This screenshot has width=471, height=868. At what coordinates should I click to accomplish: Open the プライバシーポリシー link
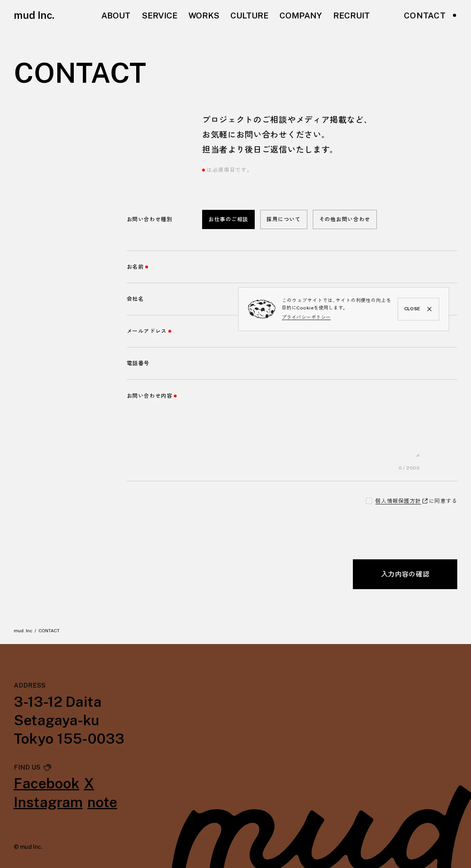[x=306, y=317]
